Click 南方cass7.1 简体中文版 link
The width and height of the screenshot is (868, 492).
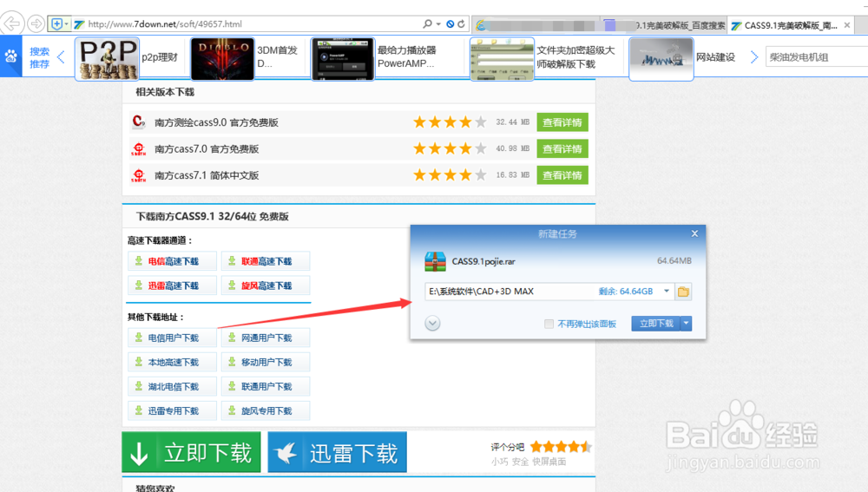207,175
